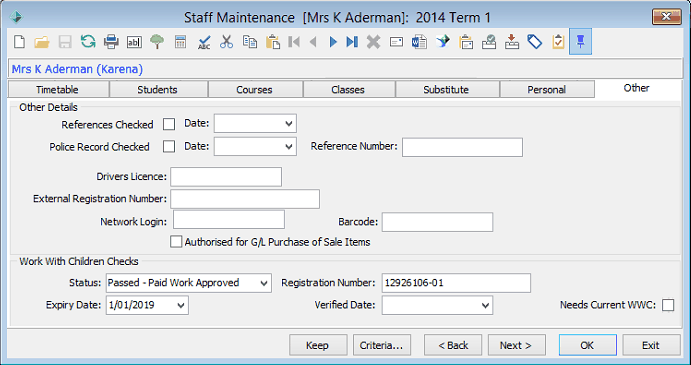Click the Network Login field
The image size is (691, 365).
[229, 220]
